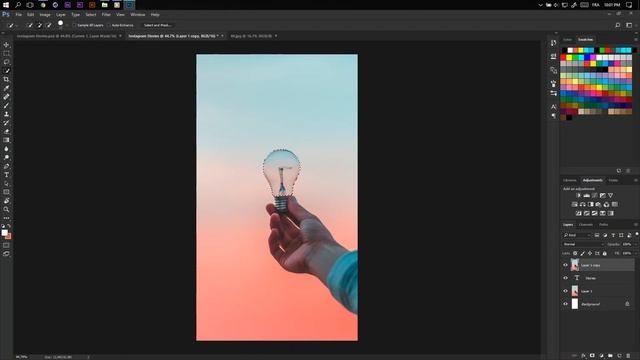
Task: Select the Healing Brush tool
Action: (x=6, y=97)
